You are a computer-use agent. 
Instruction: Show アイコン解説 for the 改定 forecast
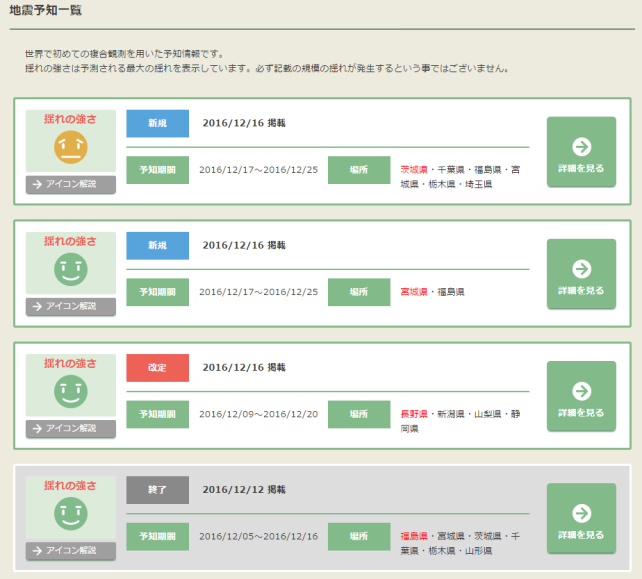pyautogui.click(x=71, y=428)
